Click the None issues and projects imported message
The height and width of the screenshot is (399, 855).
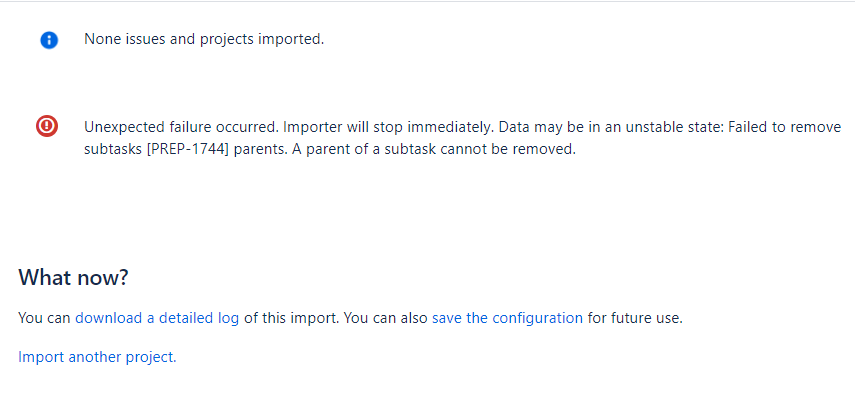coord(204,39)
